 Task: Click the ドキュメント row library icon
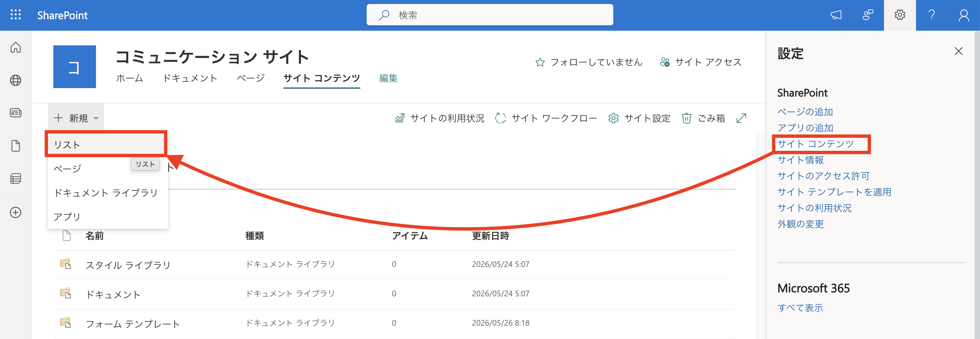(66, 293)
